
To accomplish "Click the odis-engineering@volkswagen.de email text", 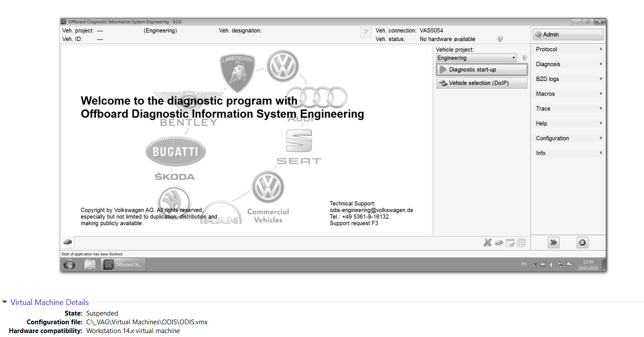I will (x=371, y=210).
